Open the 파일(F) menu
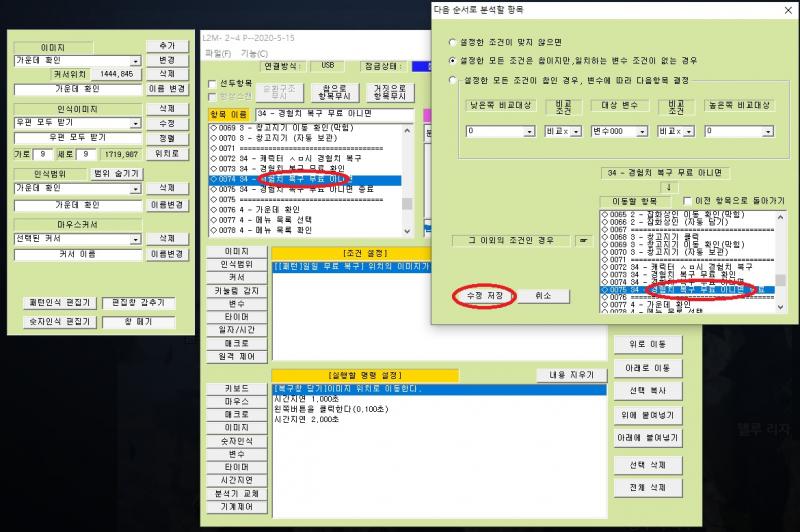 (x=217, y=53)
